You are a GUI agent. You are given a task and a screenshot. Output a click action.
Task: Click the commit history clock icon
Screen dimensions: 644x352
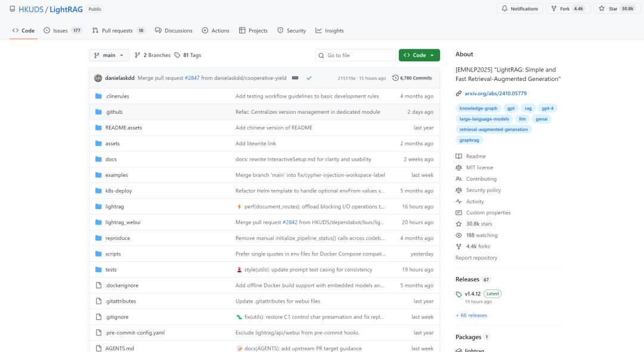click(395, 78)
